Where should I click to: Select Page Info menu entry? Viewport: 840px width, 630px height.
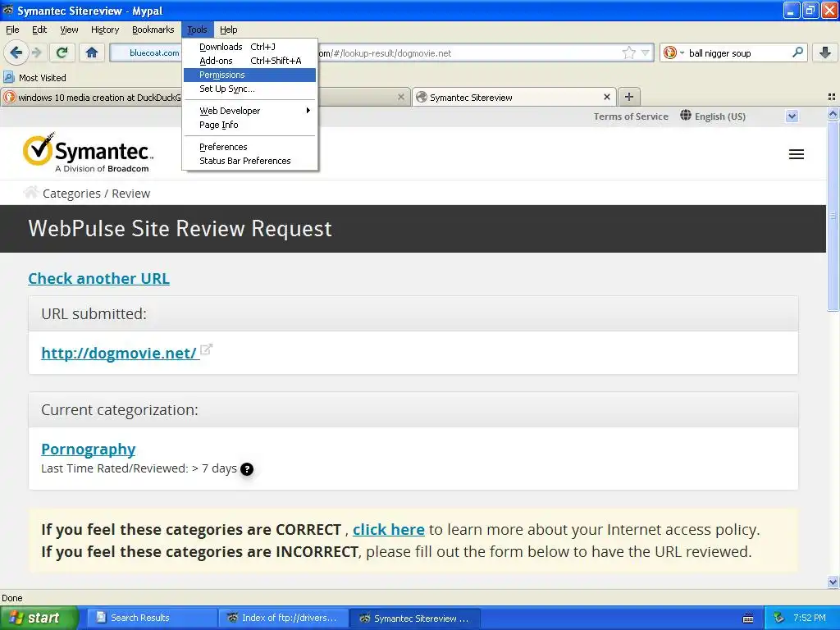pos(250,125)
